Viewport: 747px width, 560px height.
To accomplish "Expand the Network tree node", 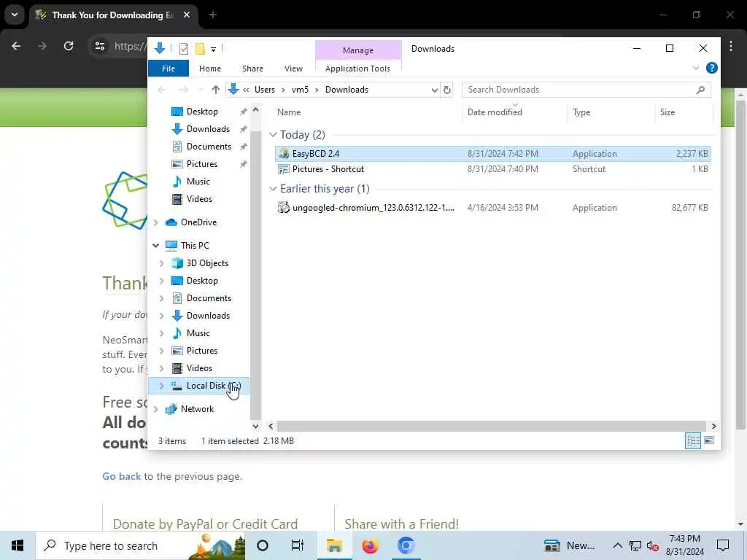I will [x=156, y=409].
